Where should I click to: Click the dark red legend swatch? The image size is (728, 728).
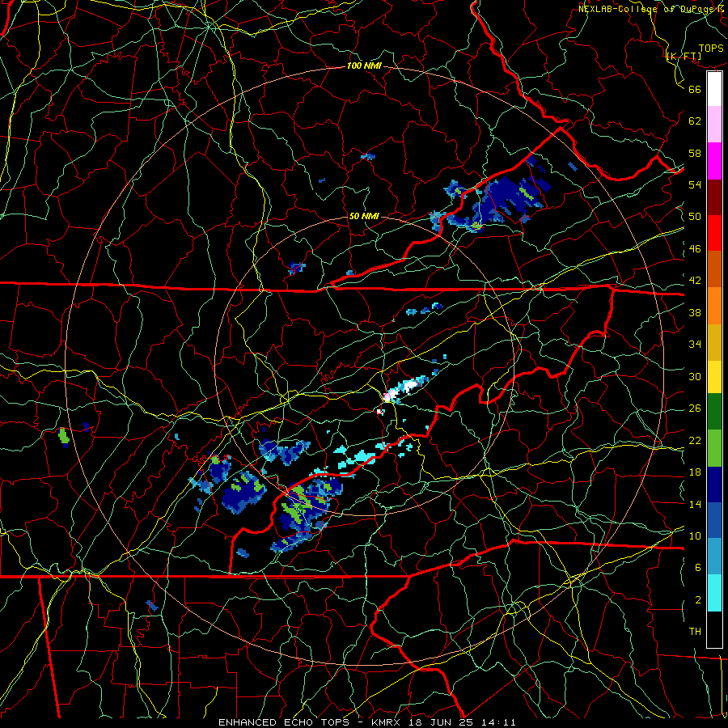(714, 197)
